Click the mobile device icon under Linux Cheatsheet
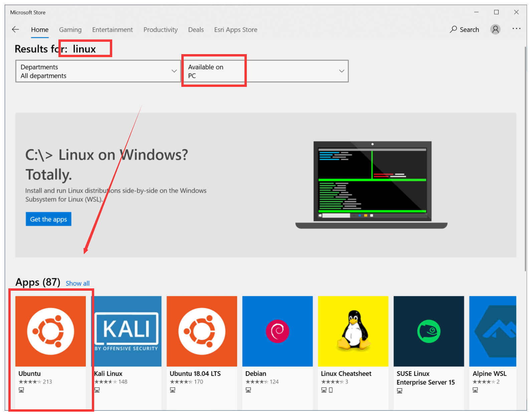The width and height of the screenshot is (532, 417). [x=331, y=390]
